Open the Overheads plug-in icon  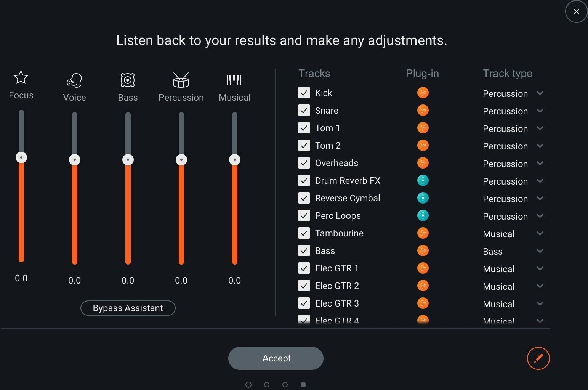[423, 163]
